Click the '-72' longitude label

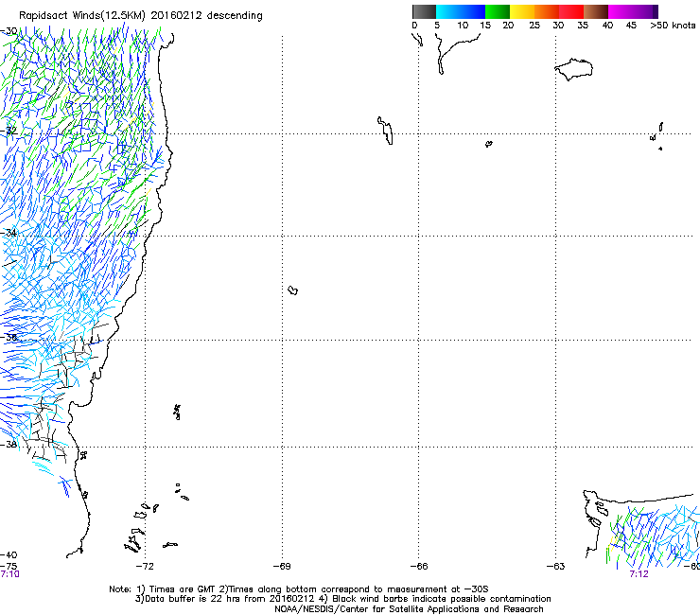point(145,566)
